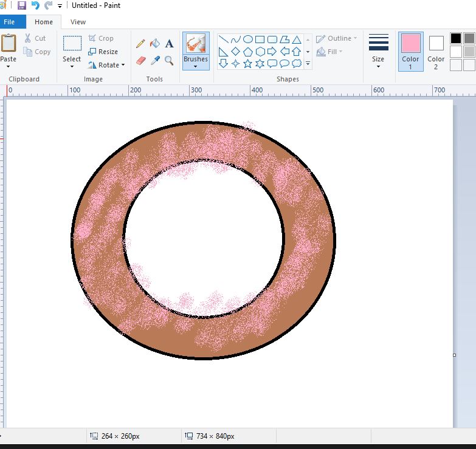Select the Pencil tool
The image size is (476, 449).
click(140, 44)
